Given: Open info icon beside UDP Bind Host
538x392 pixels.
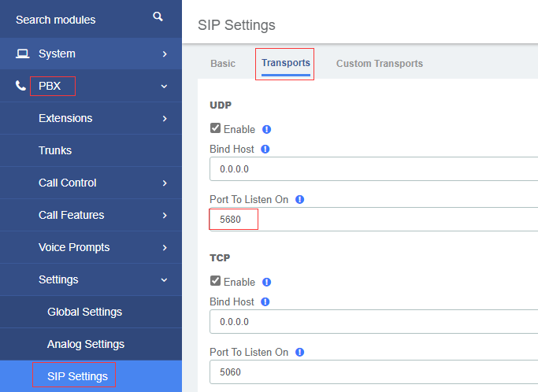Looking at the screenshot, I should pos(265,149).
